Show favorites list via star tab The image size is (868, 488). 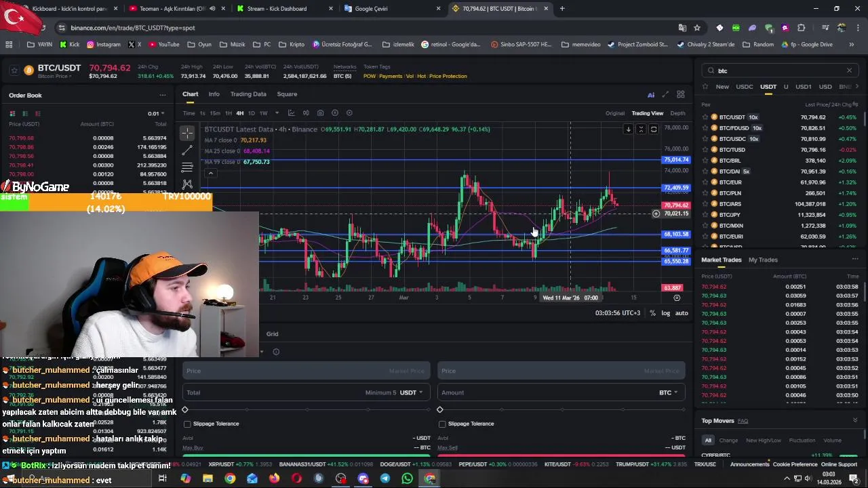point(705,87)
